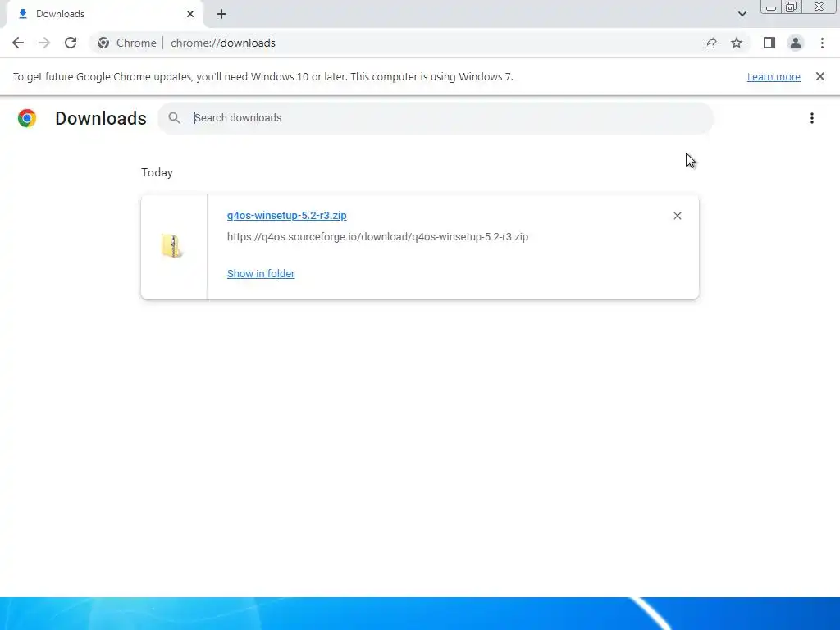Expand the tab search dropdown arrow
The width and height of the screenshot is (840, 630).
742,14
